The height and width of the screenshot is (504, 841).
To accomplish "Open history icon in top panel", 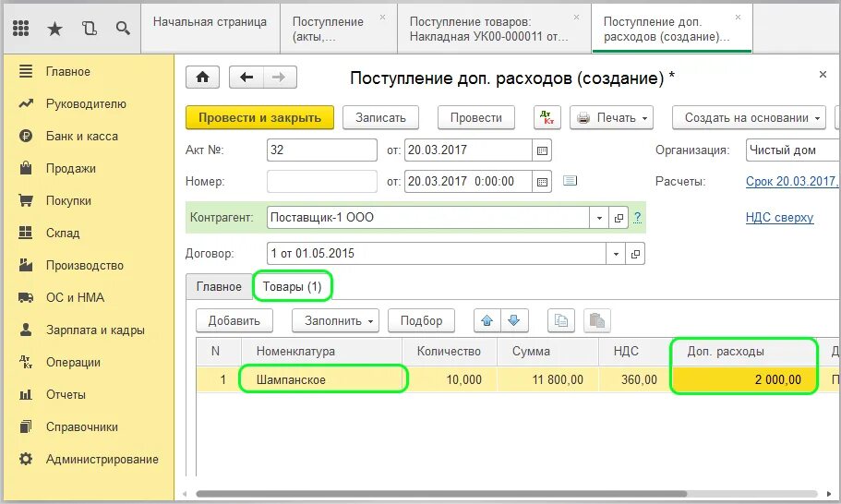I will (89, 28).
